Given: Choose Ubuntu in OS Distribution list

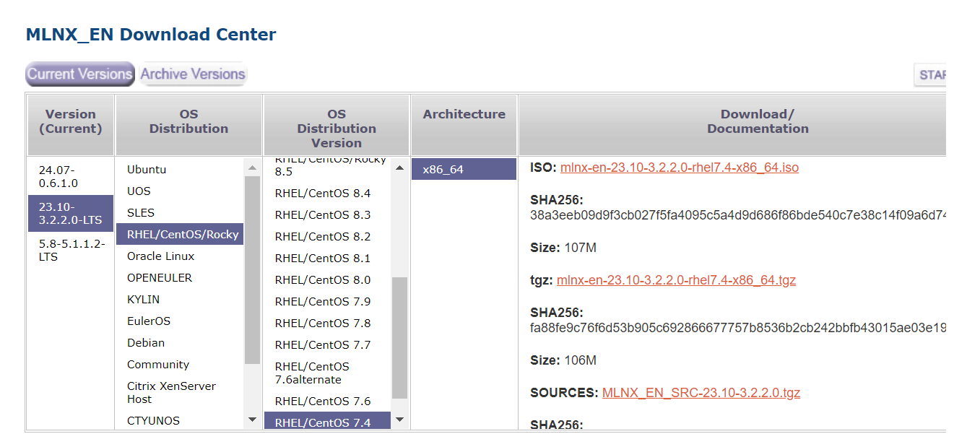Looking at the screenshot, I should 180,169.
